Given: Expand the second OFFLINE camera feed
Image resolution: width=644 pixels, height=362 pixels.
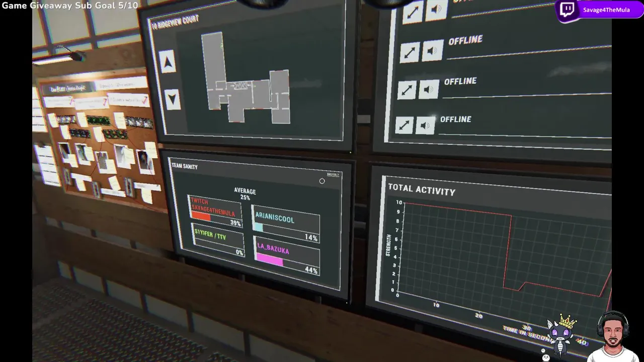Looking at the screenshot, I should 410,52.
